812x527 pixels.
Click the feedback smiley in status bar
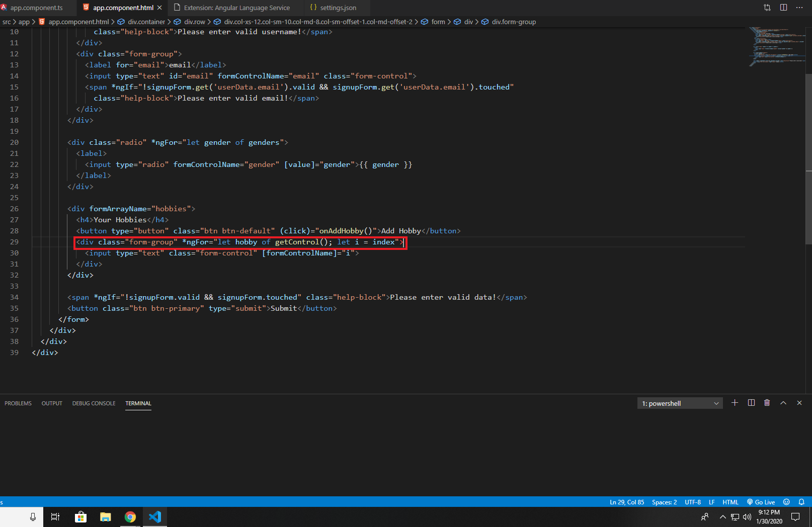point(786,502)
